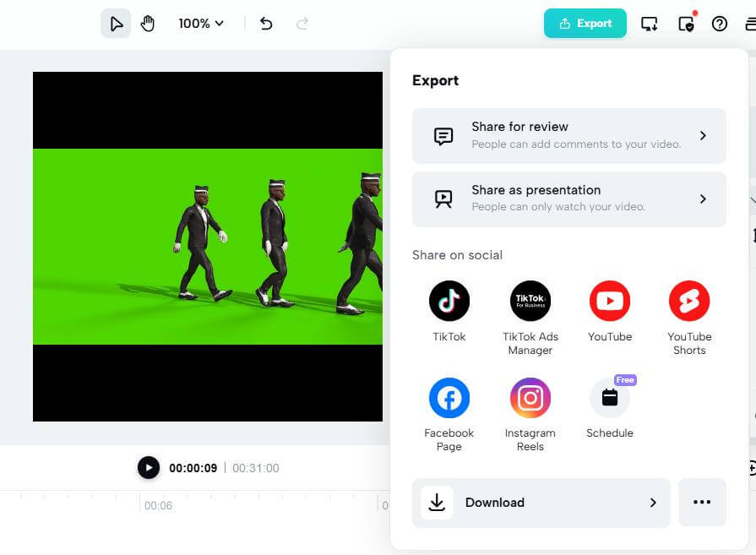756x555 pixels.
Task: Click the Share for review comment icon
Action: coord(443,136)
